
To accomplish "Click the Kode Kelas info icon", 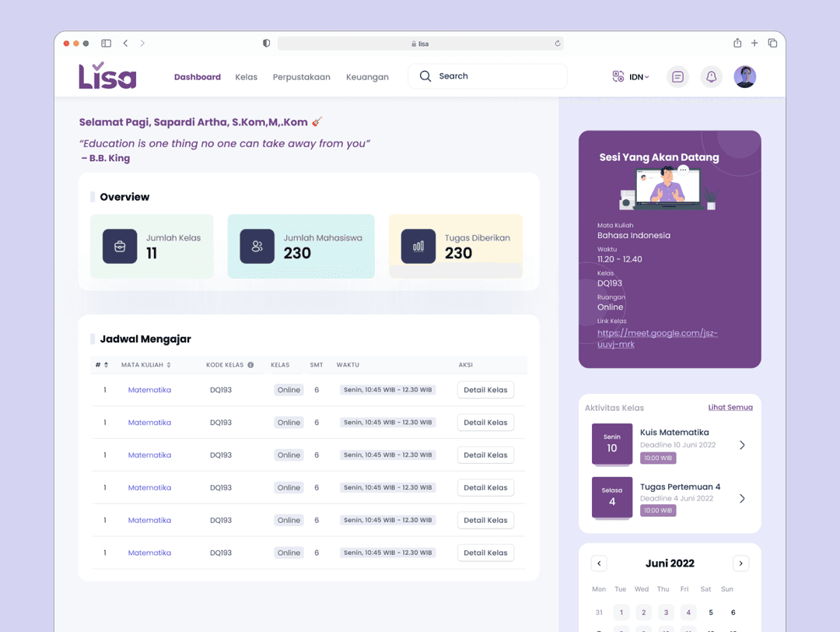I will 250,365.
